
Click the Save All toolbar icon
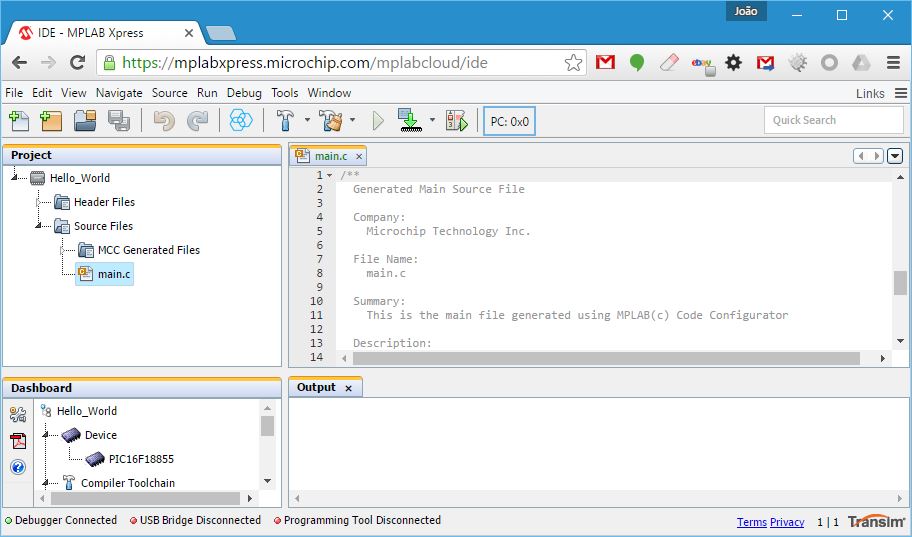[x=119, y=121]
